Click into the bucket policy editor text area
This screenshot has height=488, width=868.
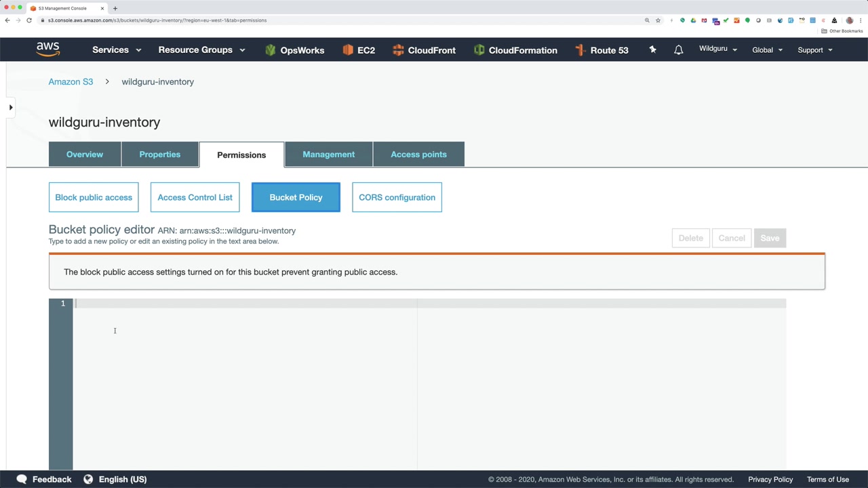(x=429, y=384)
